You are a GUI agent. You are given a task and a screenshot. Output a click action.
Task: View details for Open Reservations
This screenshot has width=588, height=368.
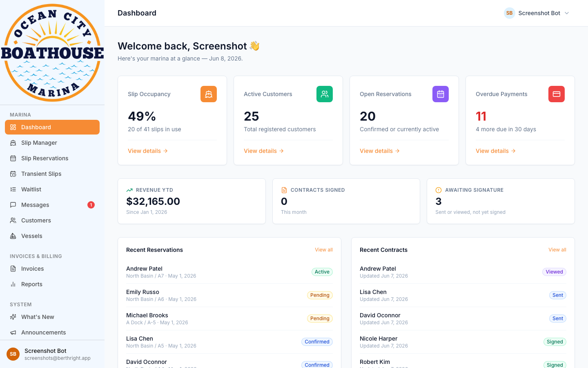click(380, 151)
